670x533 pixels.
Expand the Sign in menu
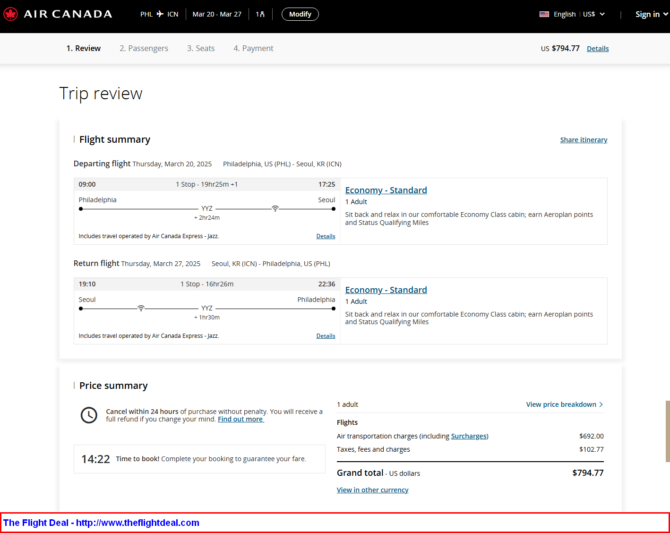tap(651, 14)
